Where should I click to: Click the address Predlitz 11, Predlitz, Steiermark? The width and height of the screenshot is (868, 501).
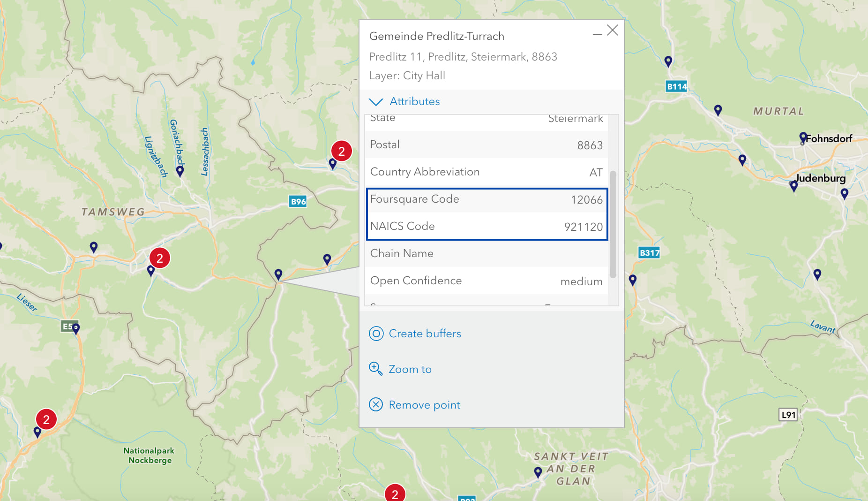click(463, 57)
